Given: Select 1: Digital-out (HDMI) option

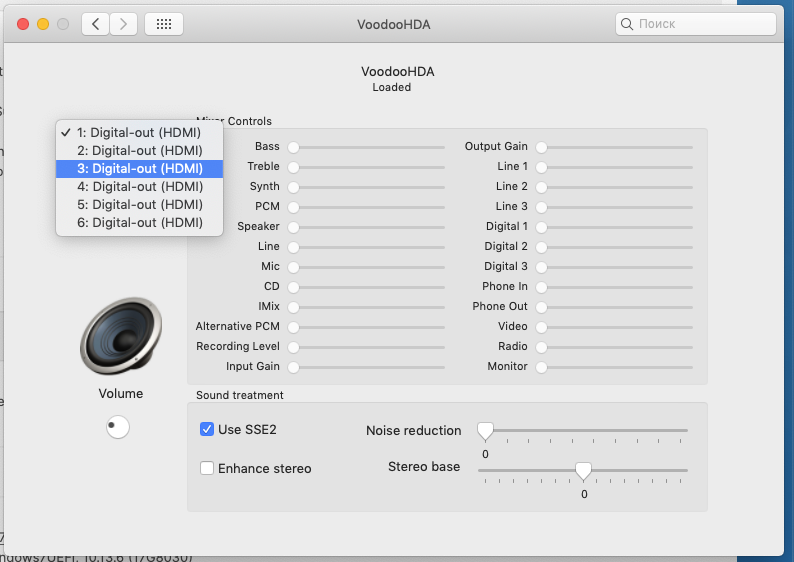Looking at the screenshot, I should [139, 133].
